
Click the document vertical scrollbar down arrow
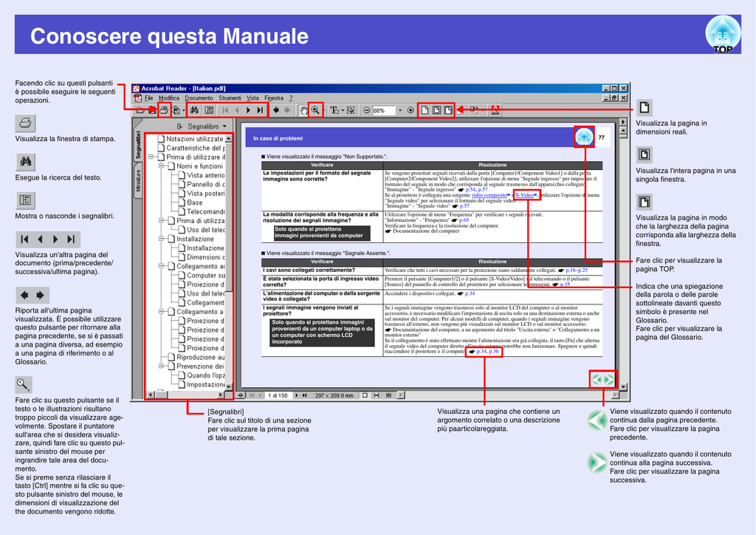click(623, 386)
